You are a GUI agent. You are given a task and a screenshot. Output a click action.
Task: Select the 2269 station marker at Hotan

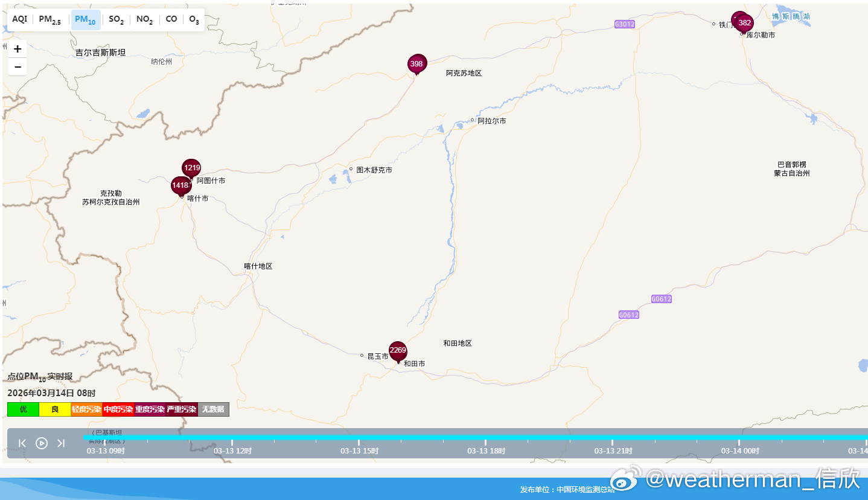pyautogui.click(x=398, y=351)
